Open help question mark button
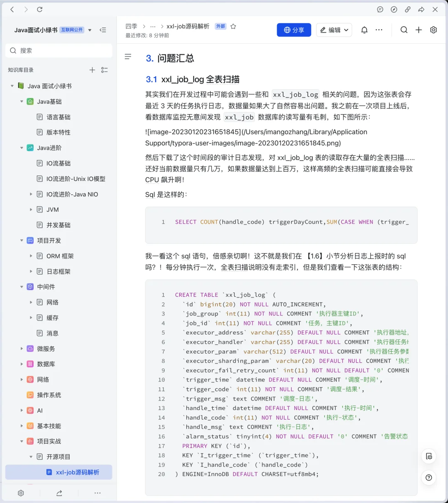448x503 pixels. pyautogui.click(x=429, y=478)
